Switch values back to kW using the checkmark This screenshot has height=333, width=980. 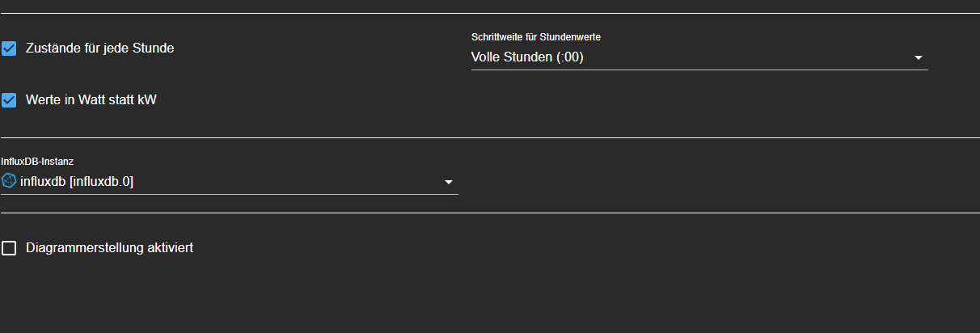pyautogui.click(x=9, y=100)
